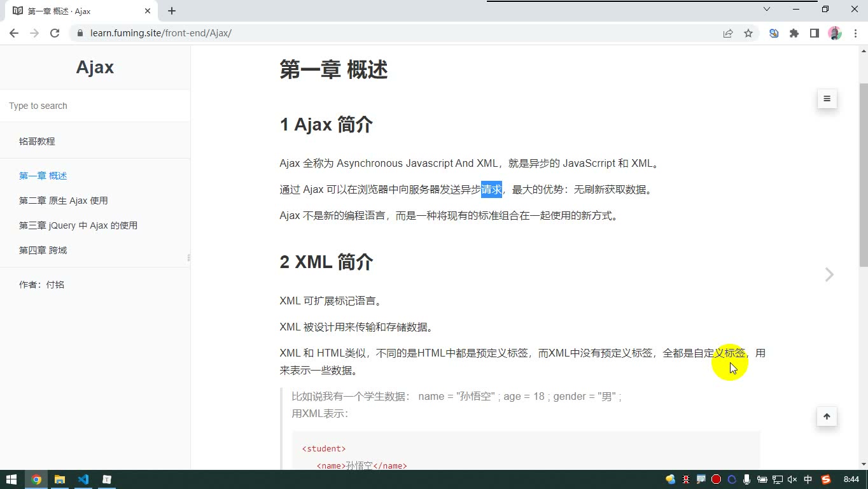Click the taskbar clock showing 8:44
Image resolution: width=868 pixels, height=489 pixels.
click(x=851, y=479)
